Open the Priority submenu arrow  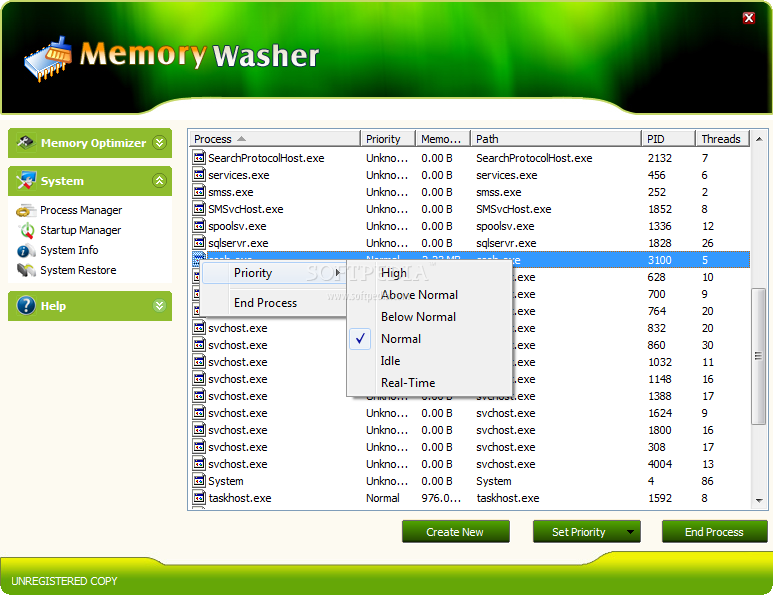pyautogui.click(x=338, y=273)
